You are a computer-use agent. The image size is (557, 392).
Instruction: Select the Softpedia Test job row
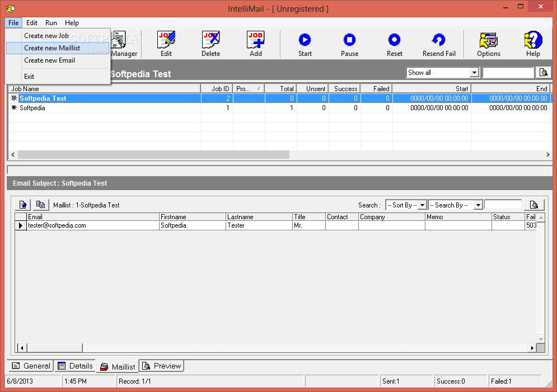[x=279, y=98]
